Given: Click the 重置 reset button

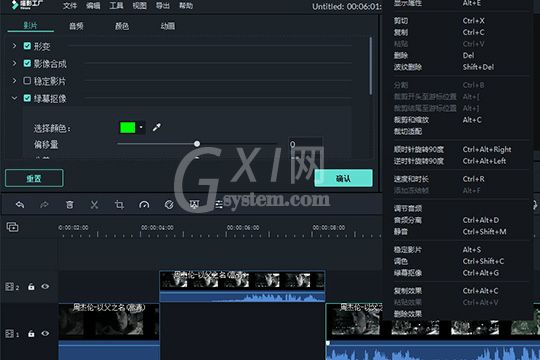Looking at the screenshot, I should [x=34, y=178].
